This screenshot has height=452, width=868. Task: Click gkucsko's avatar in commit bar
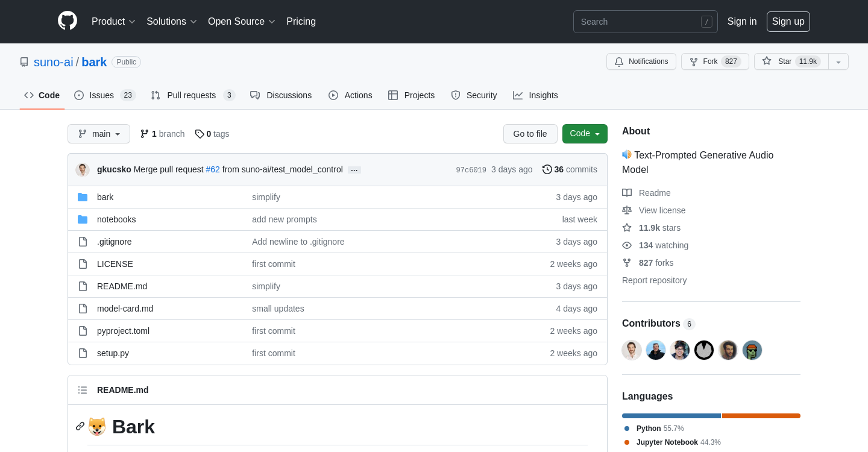point(83,170)
